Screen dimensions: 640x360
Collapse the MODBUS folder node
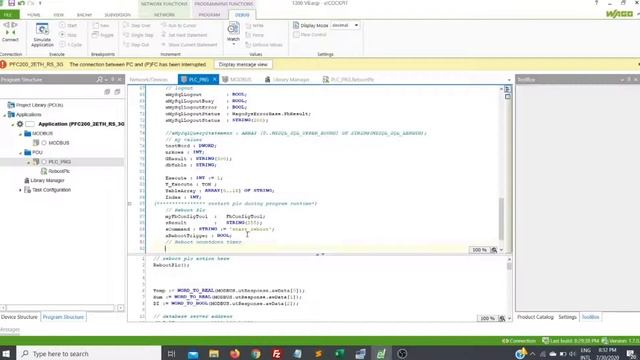pyautogui.click(x=20, y=134)
